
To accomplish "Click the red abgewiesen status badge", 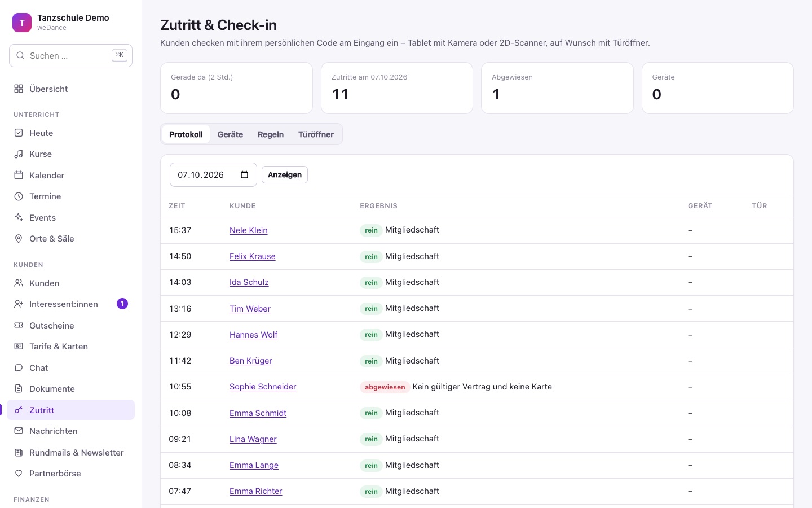I will (x=385, y=387).
